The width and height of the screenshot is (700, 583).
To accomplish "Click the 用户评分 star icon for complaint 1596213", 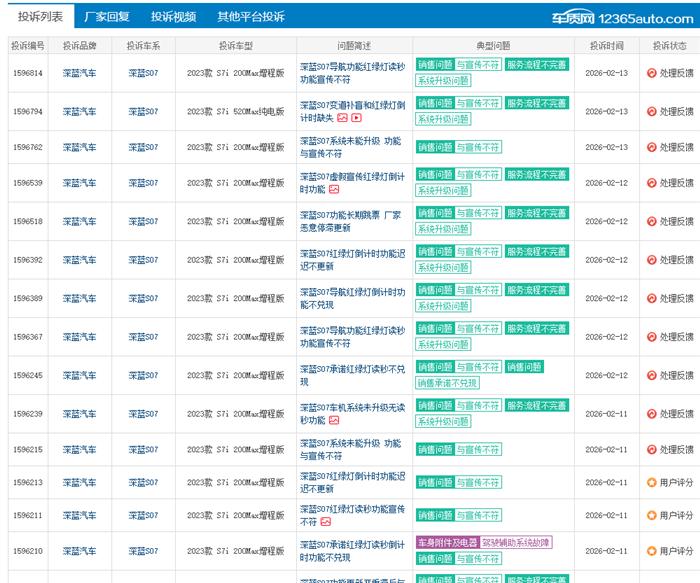I will [x=652, y=483].
